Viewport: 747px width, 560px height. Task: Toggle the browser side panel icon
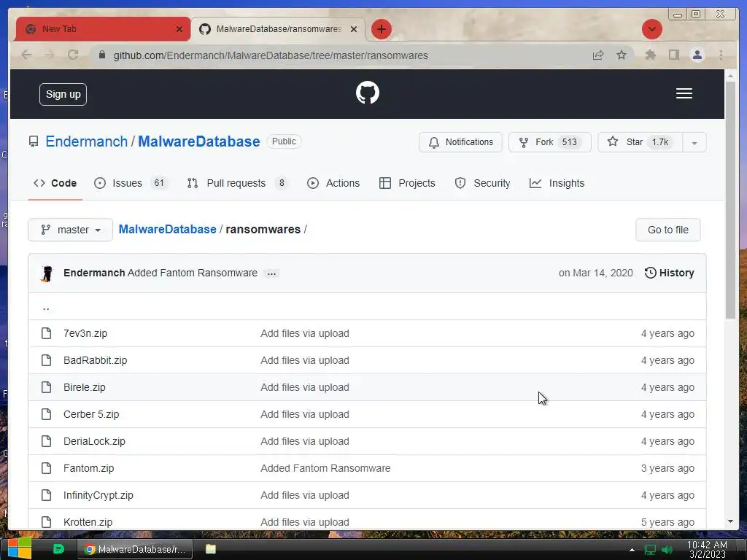coord(673,55)
